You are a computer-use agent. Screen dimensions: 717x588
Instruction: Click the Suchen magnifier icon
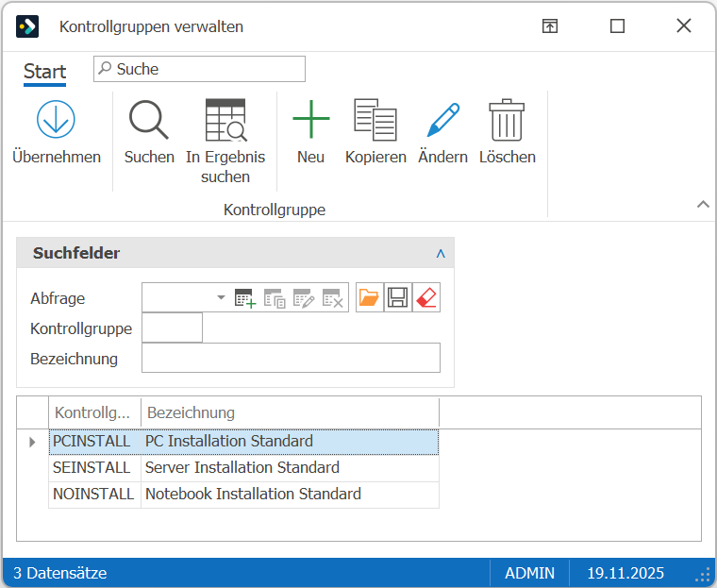pyautogui.click(x=149, y=120)
